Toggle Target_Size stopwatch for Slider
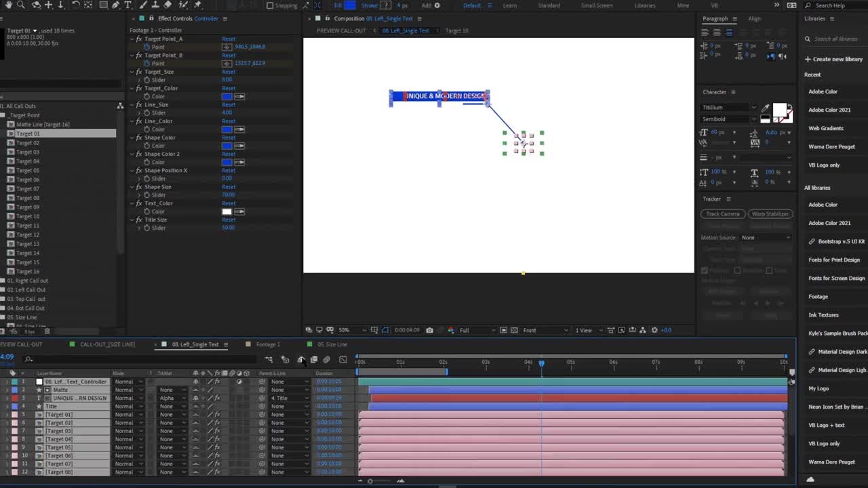The width and height of the screenshot is (868, 488). [146, 80]
